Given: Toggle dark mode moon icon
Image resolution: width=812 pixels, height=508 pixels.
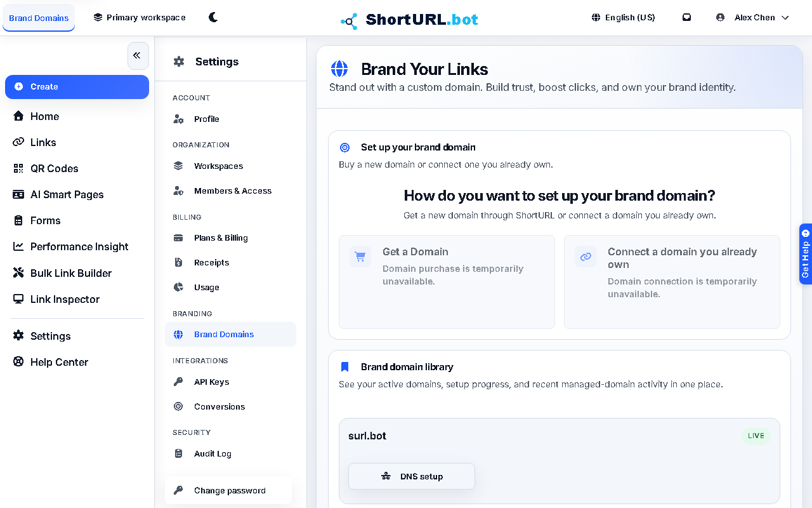Looking at the screenshot, I should 213,18.
